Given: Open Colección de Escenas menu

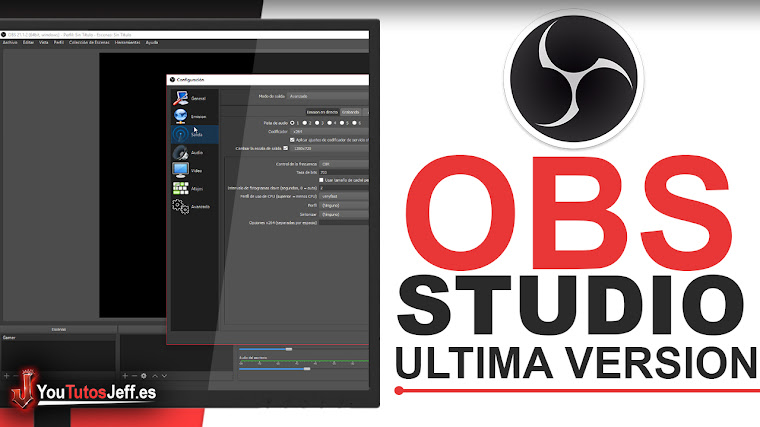Looking at the screenshot, I should 89,43.
